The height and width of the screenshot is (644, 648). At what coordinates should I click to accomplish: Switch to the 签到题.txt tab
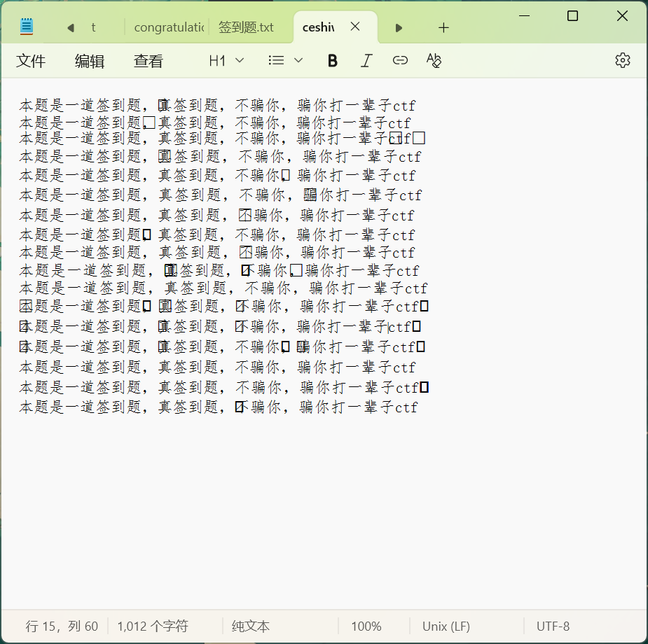246,27
